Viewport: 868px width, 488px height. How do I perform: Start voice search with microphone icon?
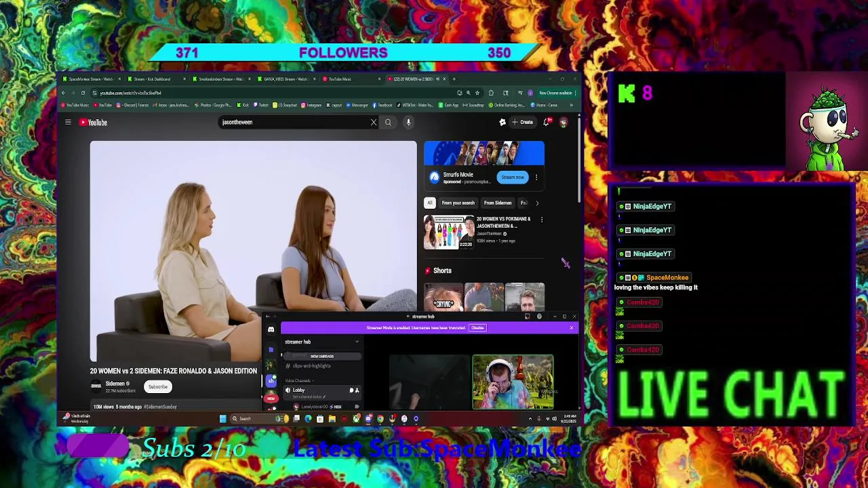pos(408,122)
